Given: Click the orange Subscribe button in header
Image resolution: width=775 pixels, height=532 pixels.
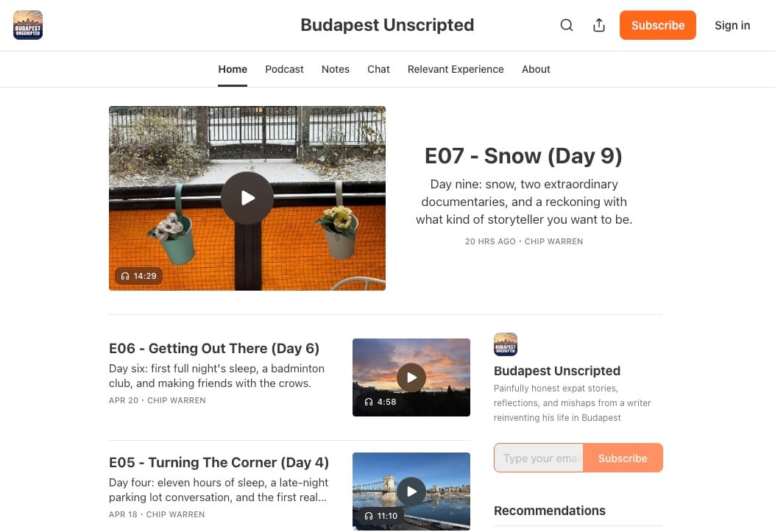Looking at the screenshot, I should pyautogui.click(x=658, y=25).
